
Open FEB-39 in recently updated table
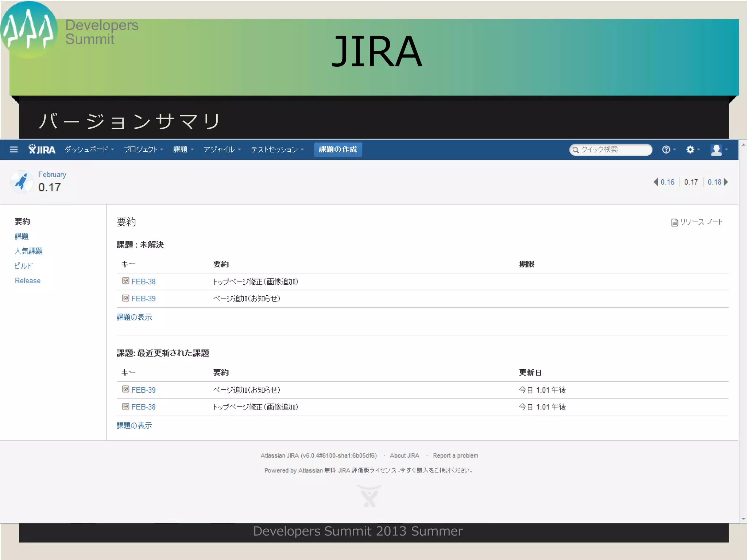143,390
